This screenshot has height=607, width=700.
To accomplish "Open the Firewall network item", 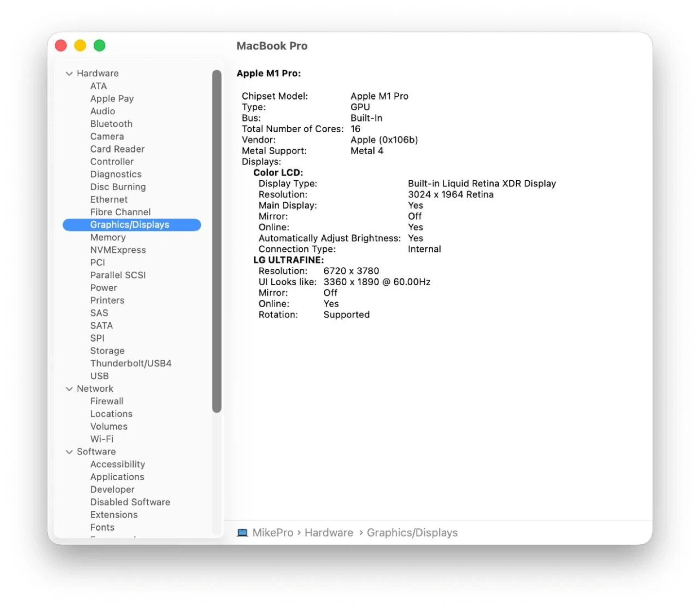I will 107,401.
